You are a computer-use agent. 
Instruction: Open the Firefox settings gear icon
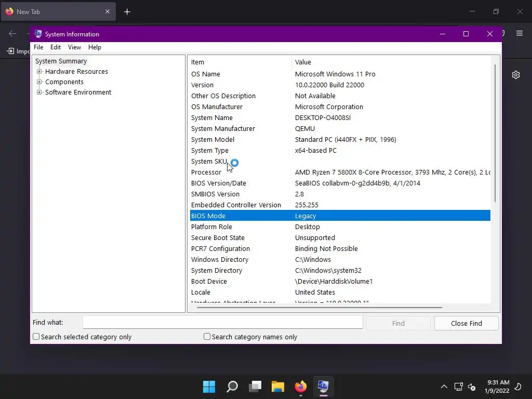[516, 75]
